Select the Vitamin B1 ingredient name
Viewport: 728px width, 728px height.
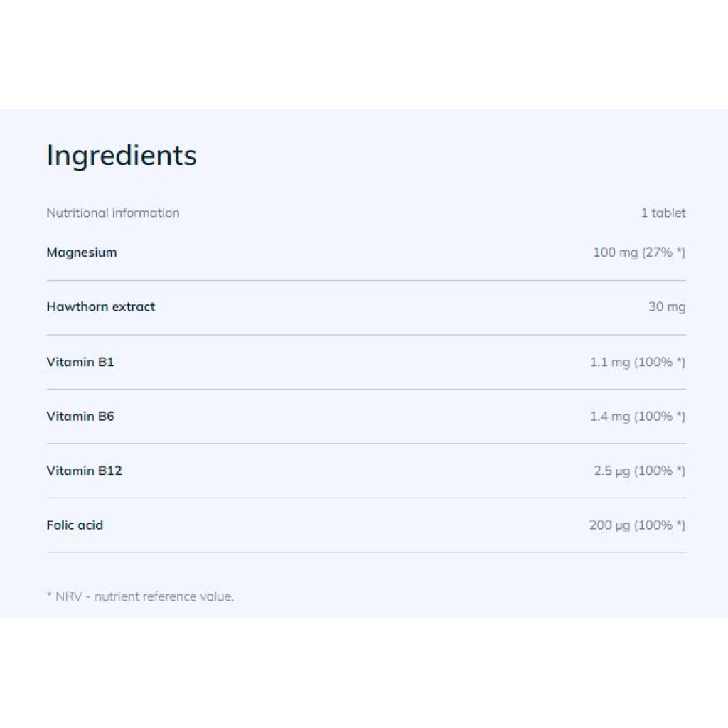click(x=80, y=362)
